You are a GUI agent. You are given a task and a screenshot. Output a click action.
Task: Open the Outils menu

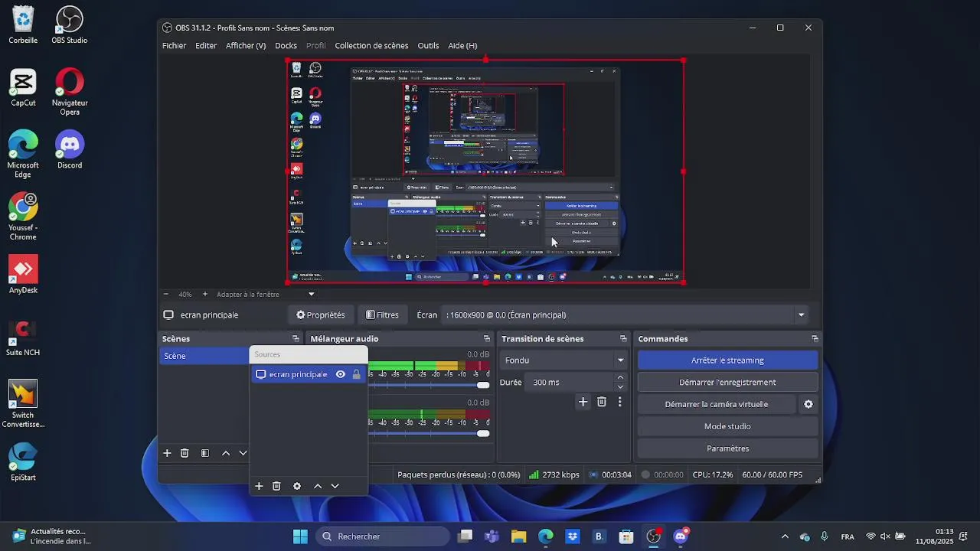click(428, 46)
